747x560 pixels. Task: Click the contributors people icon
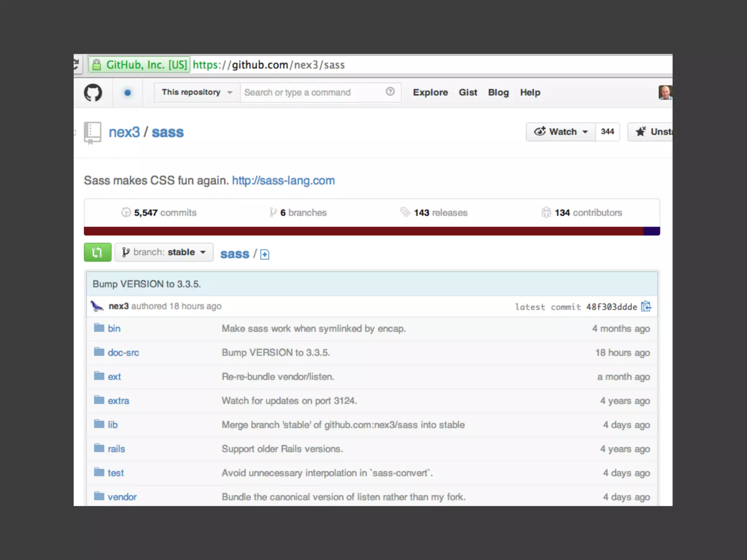(x=546, y=212)
